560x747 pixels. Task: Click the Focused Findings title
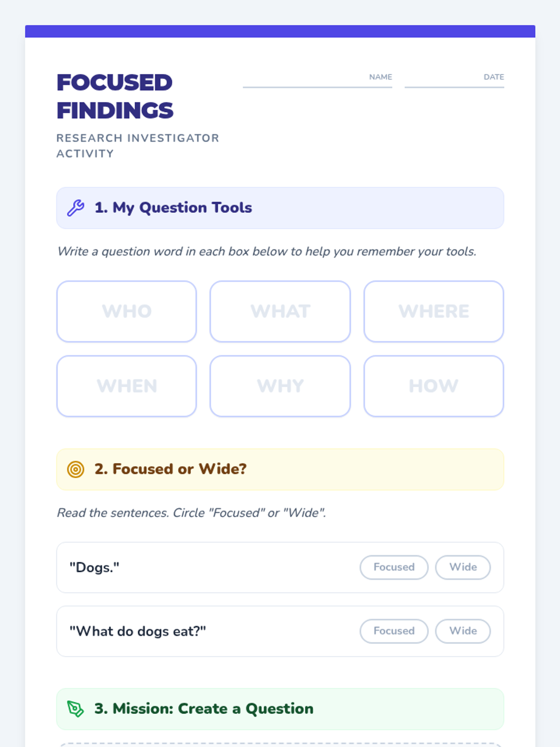click(115, 97)
